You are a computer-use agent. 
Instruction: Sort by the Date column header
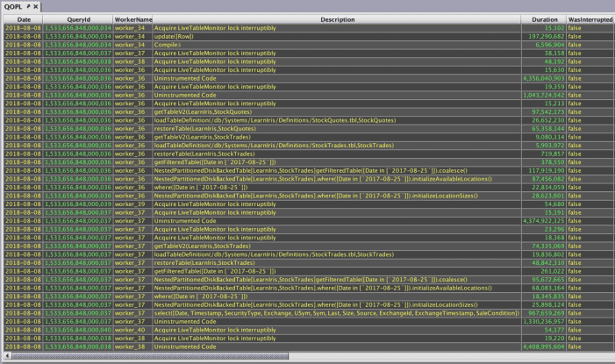coord(23,18)
